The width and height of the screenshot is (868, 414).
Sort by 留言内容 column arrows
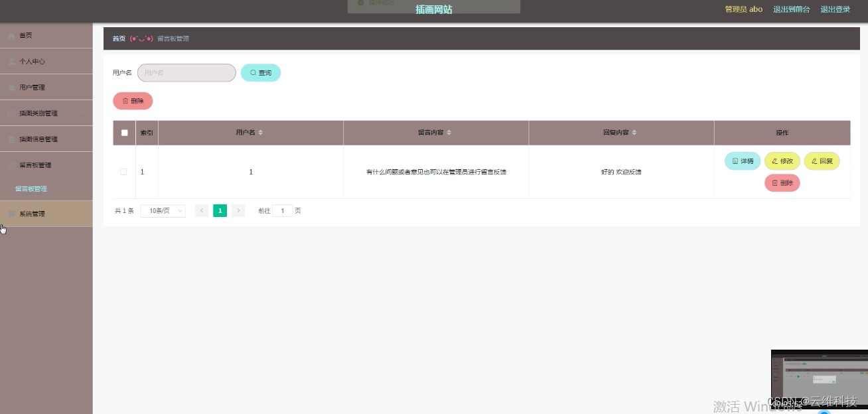[449, 133]
